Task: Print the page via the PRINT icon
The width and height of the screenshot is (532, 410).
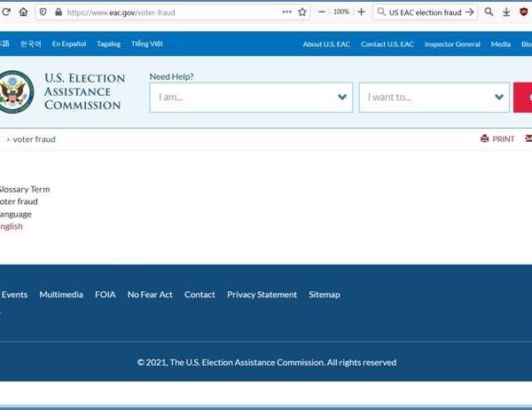Action: click(497, 139)
